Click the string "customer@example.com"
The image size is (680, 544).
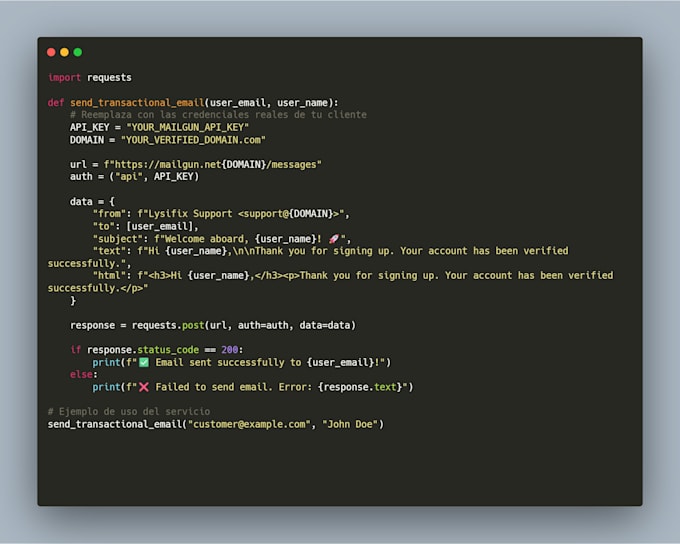[249, 424]
